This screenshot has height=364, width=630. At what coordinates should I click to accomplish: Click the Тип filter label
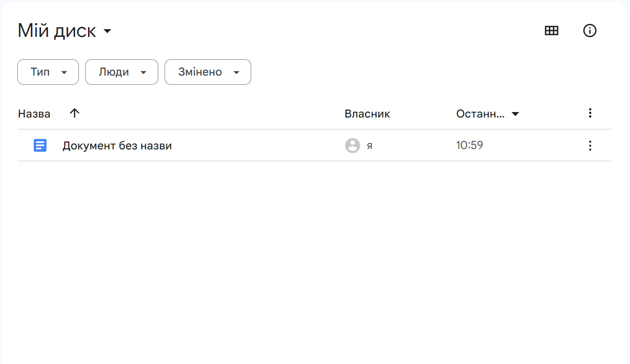click(40, 72)
